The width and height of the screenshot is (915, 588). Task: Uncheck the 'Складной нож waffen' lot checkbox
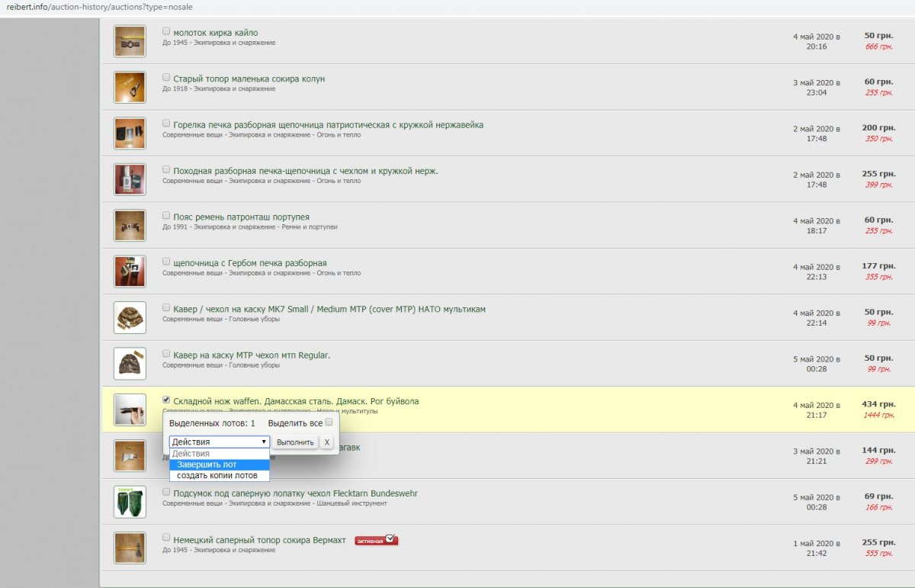(166, 400)
